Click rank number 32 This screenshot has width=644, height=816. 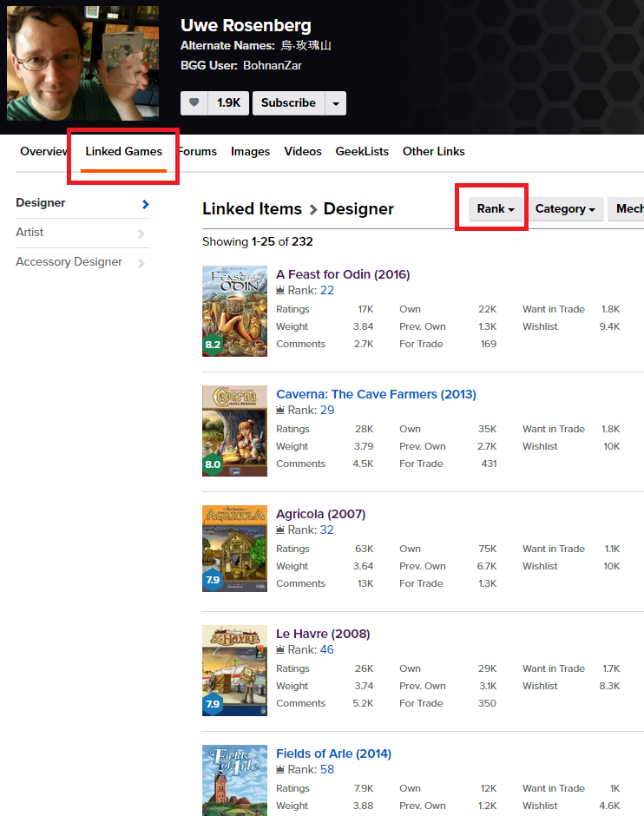[326, 530]
